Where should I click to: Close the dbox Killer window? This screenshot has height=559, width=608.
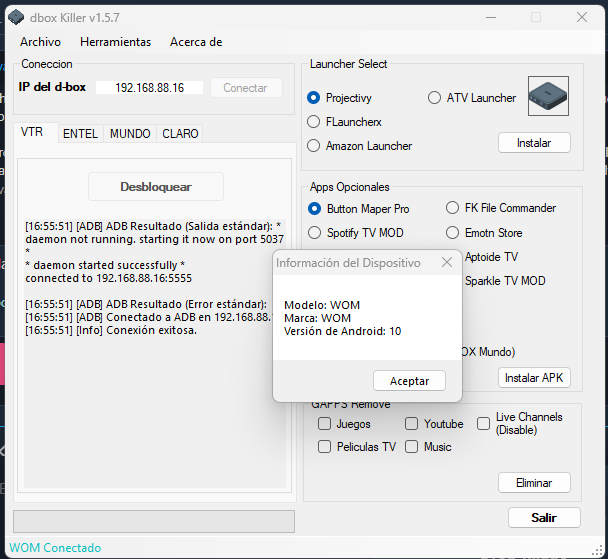click(582, 17)
